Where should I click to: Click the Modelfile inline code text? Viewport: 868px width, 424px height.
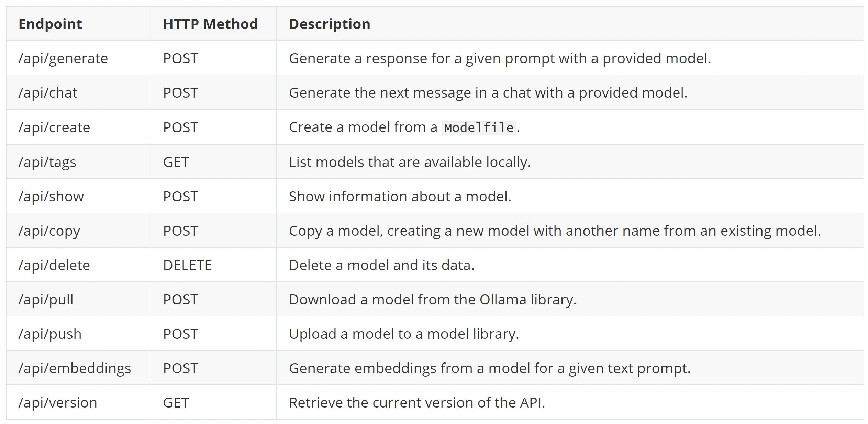pyautogui.click(x=478, y=128)
